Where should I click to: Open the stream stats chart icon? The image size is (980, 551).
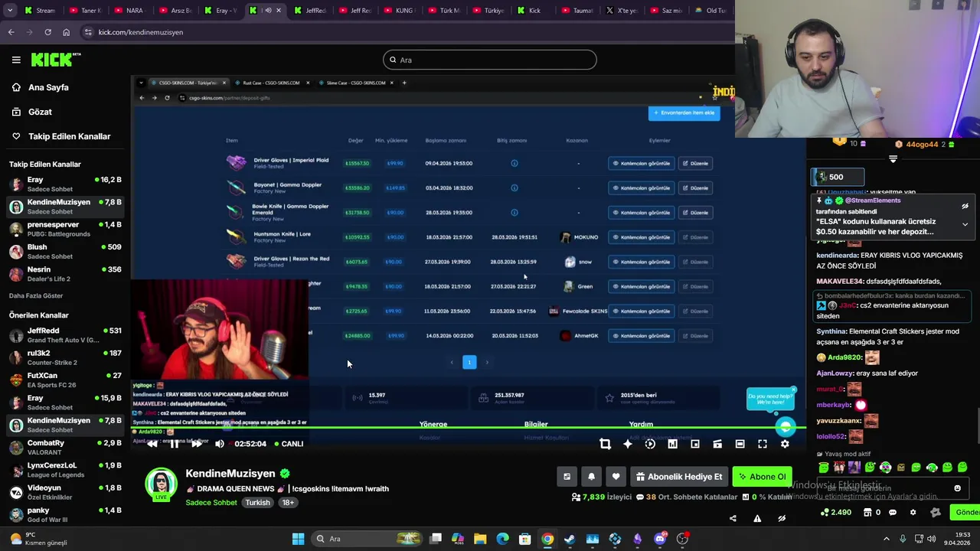[x=672, y=444]
